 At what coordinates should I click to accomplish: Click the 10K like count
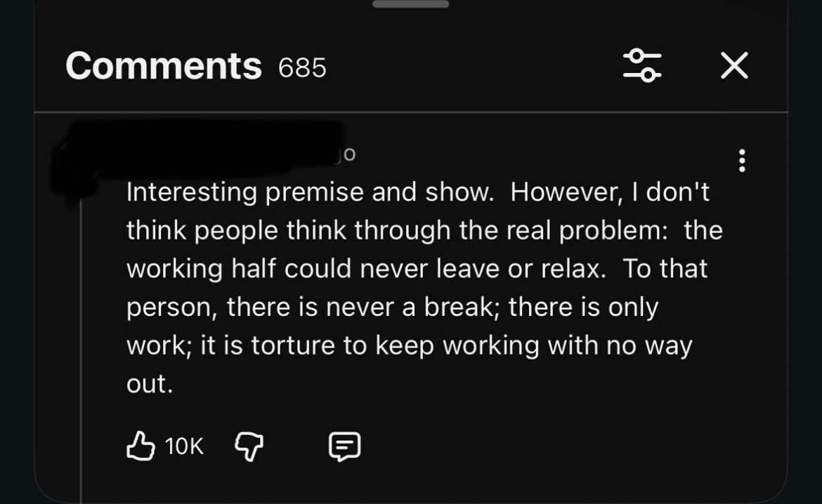[184, 446]
